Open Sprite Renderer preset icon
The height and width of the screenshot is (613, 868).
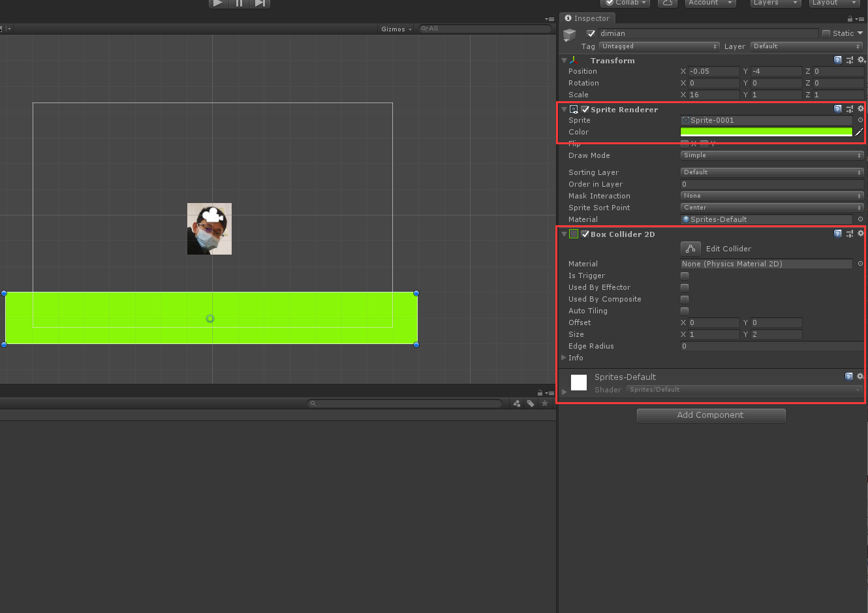point(850,109)
